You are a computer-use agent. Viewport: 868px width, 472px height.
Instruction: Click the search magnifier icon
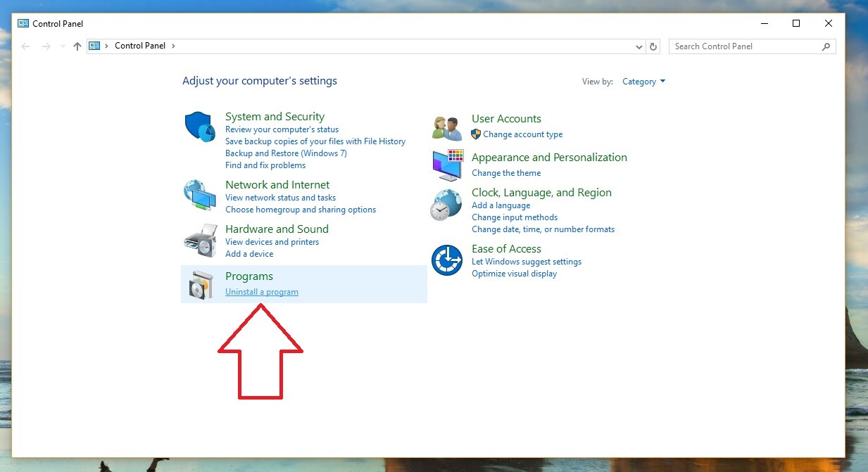point(826,46)
